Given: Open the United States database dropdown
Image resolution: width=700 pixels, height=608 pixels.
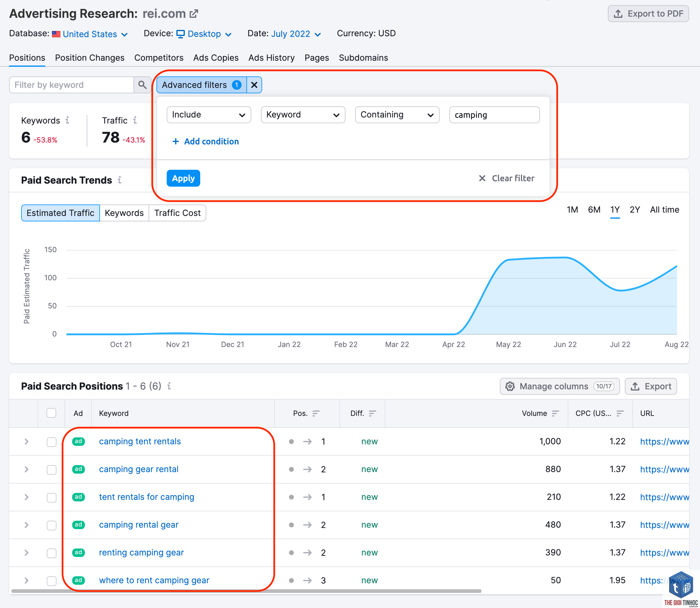Looking at the screenshot, I should point(90,34).
